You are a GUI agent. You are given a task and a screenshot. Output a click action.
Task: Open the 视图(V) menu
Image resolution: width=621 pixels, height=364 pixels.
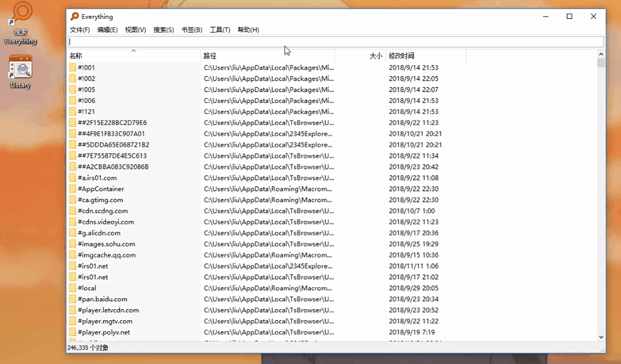(x=135, y=30)
